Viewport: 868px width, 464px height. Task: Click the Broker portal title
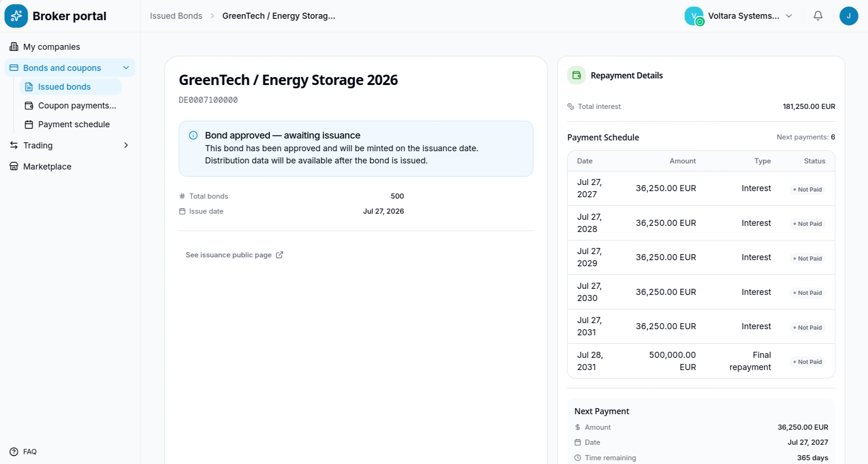[x=70, y=16]
